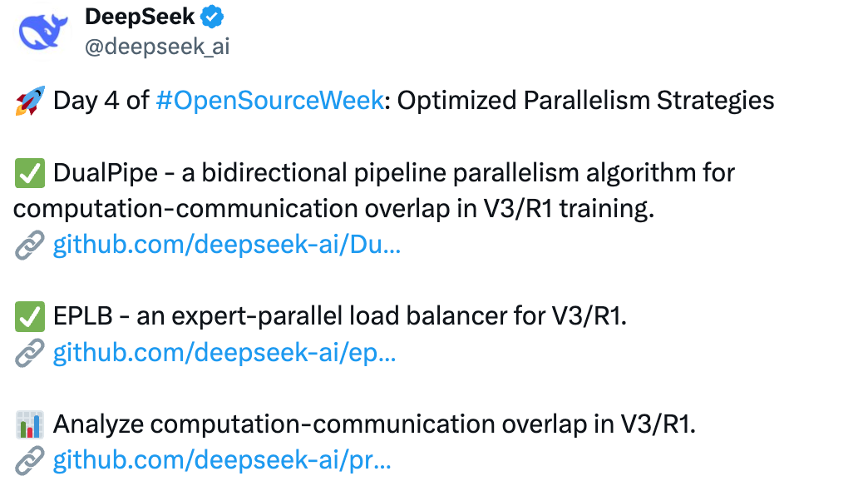868x486 pixels.
Task: Open the DeepSeek whale profile avatar
Action: (x=43, y=32)
